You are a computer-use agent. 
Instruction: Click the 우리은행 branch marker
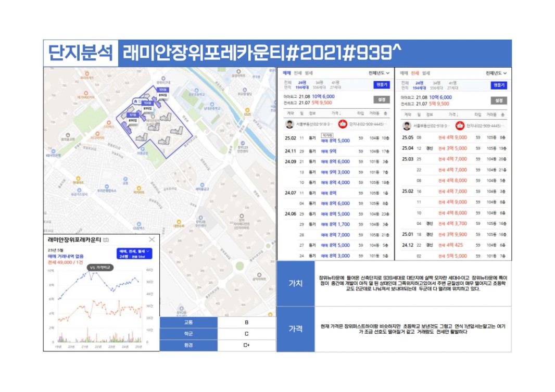(x=107, y=186)
